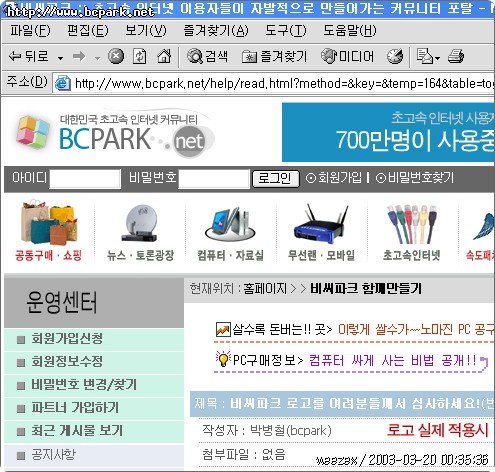Open the 무선랜 · 모바일 label link

point(321,255)
